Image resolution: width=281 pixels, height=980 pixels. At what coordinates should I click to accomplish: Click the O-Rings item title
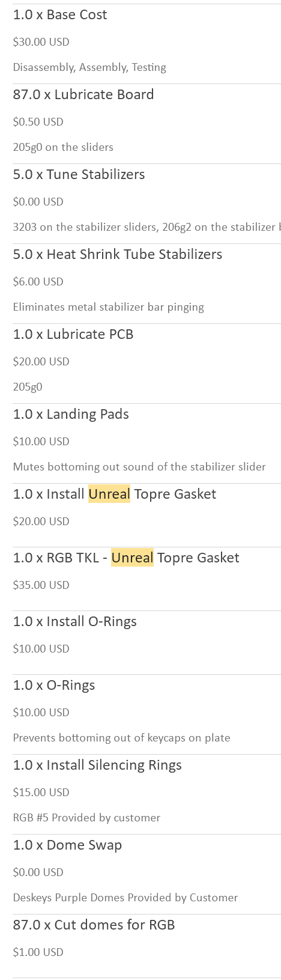click(x=54, y=686)
